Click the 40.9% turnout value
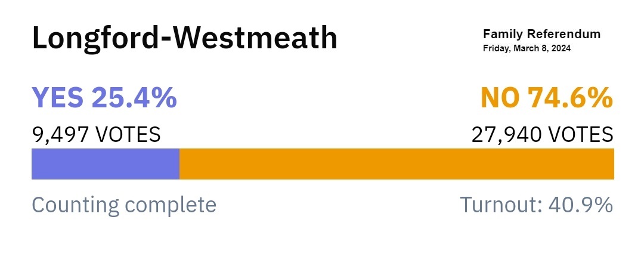 coord(581,205)
